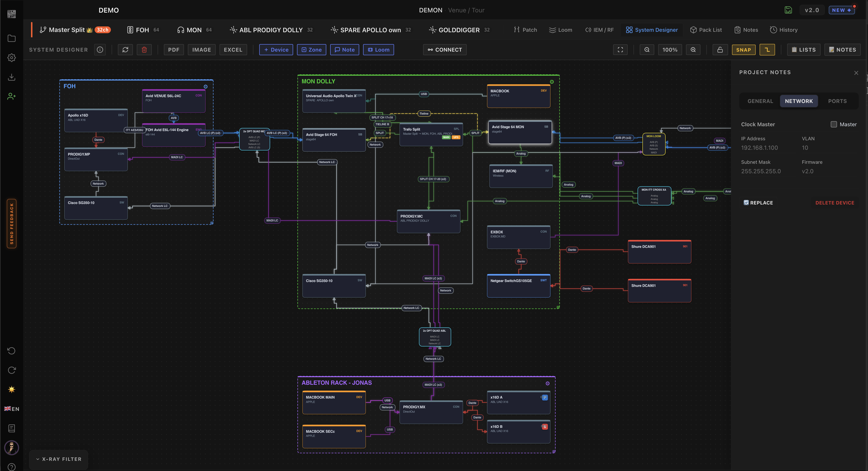Select the Avid Stage 64 MON device
868x471 pixels.
tap(520, 132)
